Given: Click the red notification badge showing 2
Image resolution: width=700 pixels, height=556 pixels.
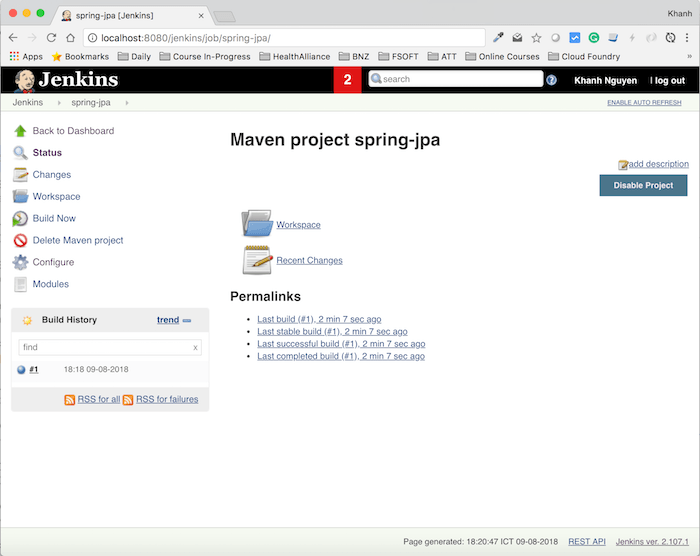Looking at the screenshot, I should coord(347,80).
